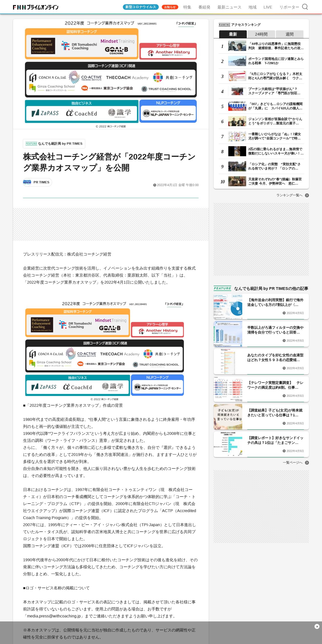The width and height of the screenshot is (322, 644).
Task: Click the chaos map image in article body
Action: pyautogui.click(x=105, y=351)
